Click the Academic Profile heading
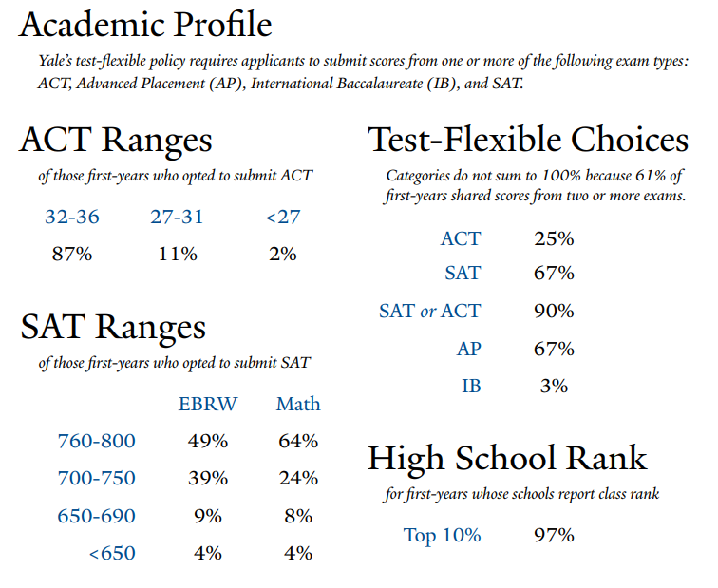The image size is (718, 588). 146,24
